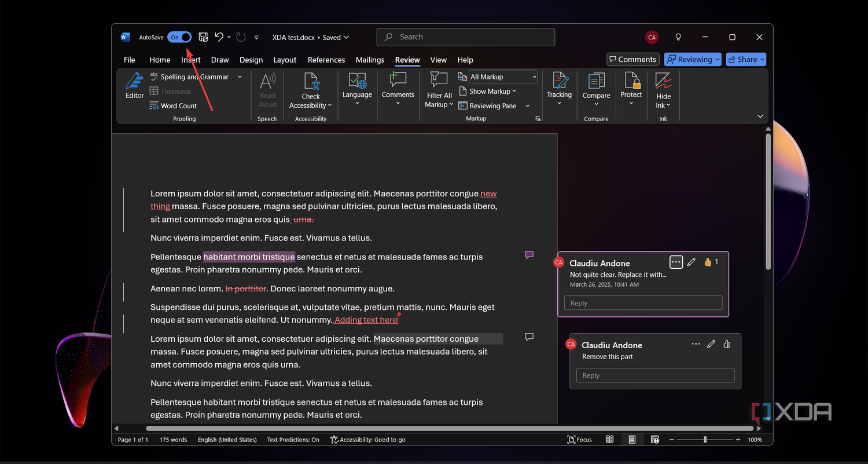Open the Tracking options
The image size is (868, 464).
pos(559,89)
